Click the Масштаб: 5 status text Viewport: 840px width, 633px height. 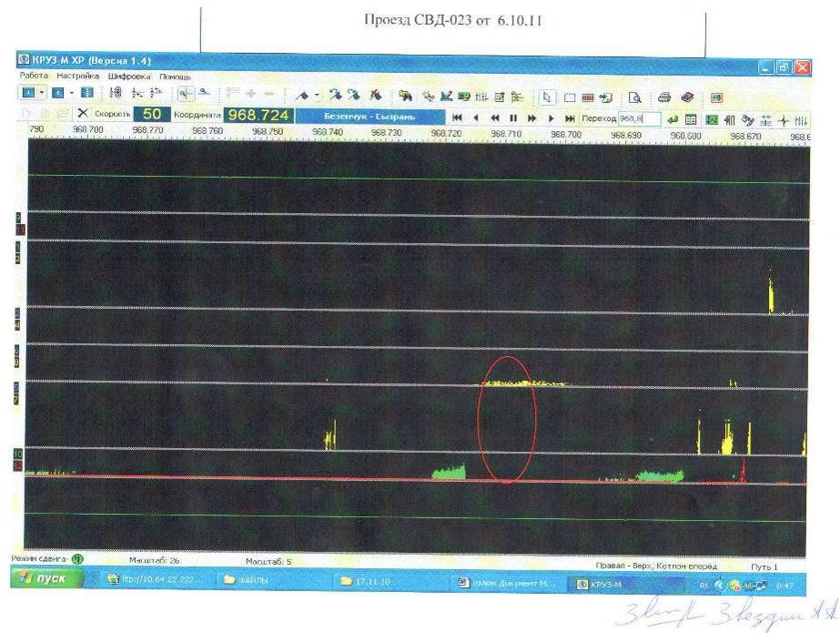coord(268,561)
